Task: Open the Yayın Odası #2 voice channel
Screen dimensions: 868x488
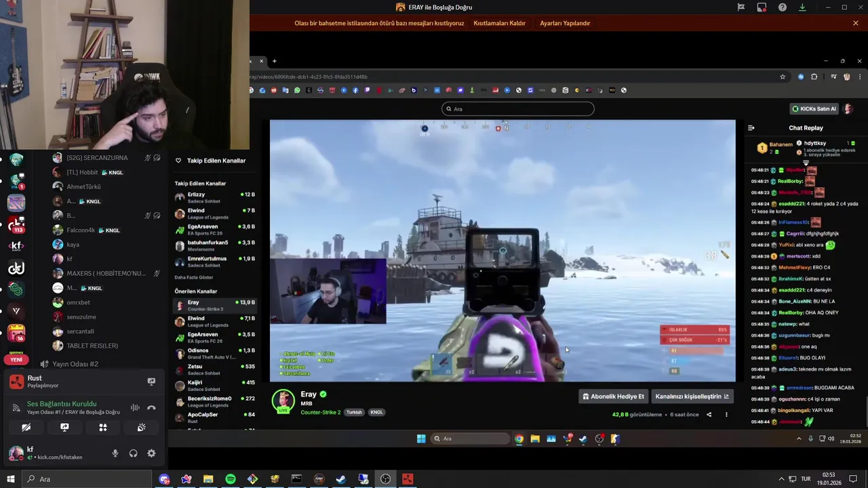Action: (75, 364)
